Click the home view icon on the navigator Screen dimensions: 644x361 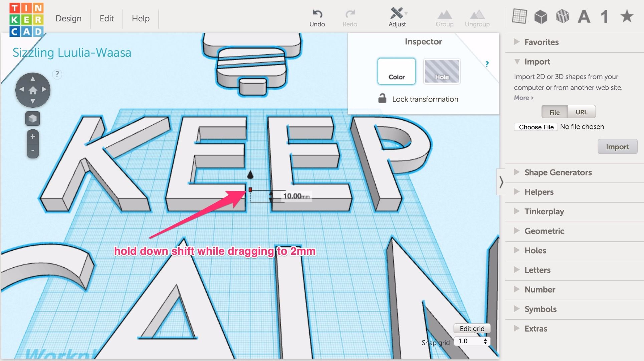pos(33,90)
